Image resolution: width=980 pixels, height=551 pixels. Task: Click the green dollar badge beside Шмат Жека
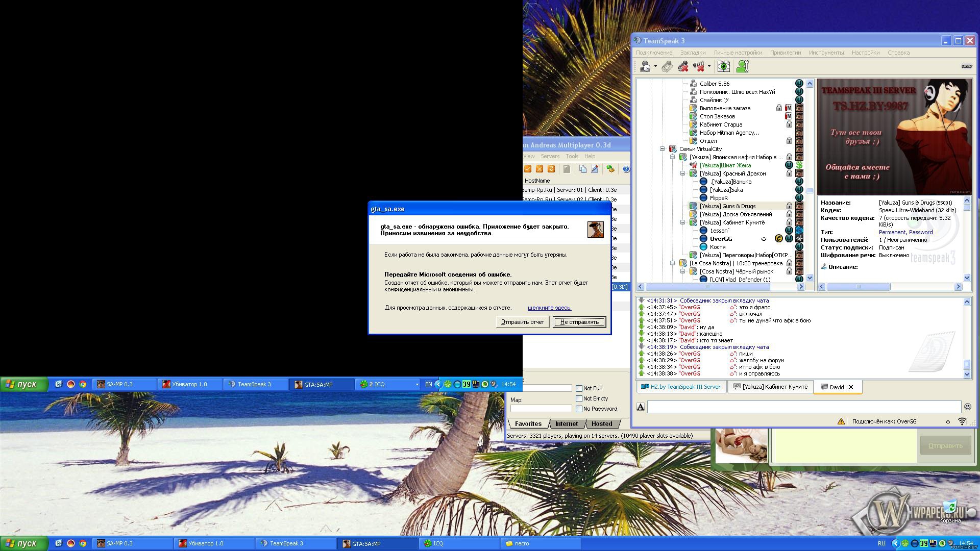point(799,165)
